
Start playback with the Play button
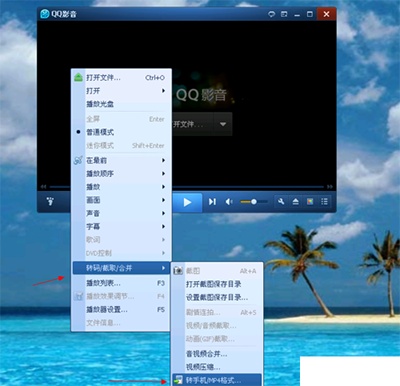tap(187, 202)
